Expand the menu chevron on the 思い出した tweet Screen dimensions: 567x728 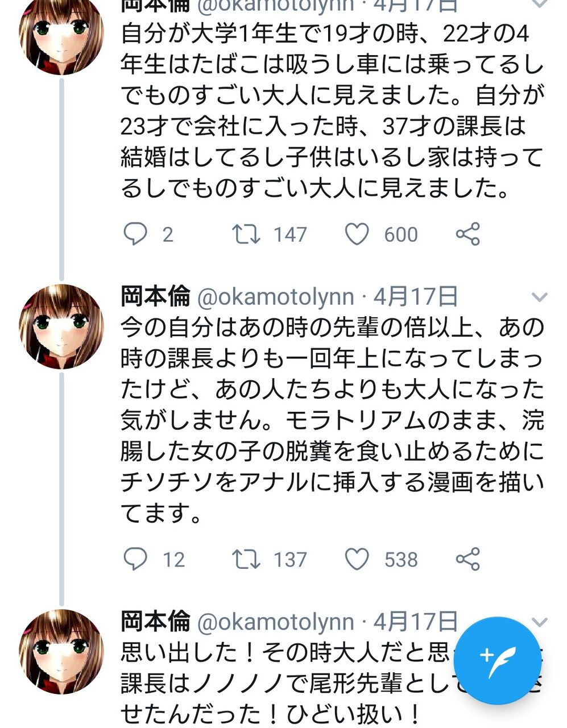[540, 621]
